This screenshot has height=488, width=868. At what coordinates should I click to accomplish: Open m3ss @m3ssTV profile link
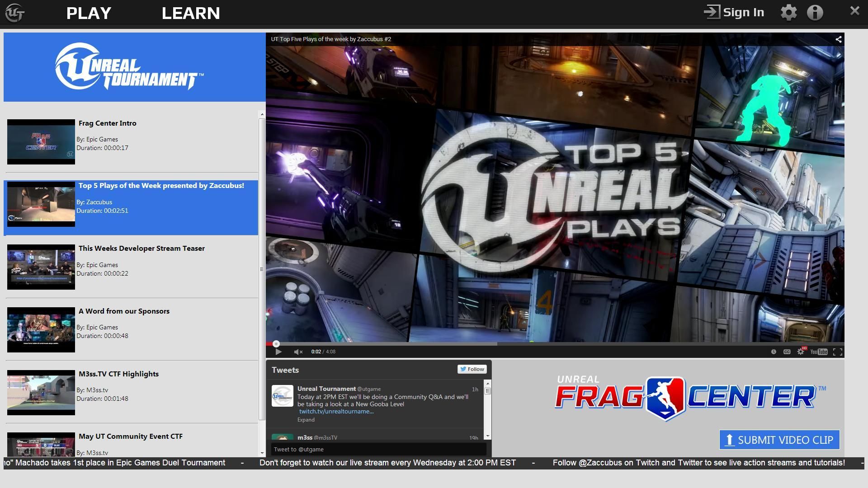point(317,437)
